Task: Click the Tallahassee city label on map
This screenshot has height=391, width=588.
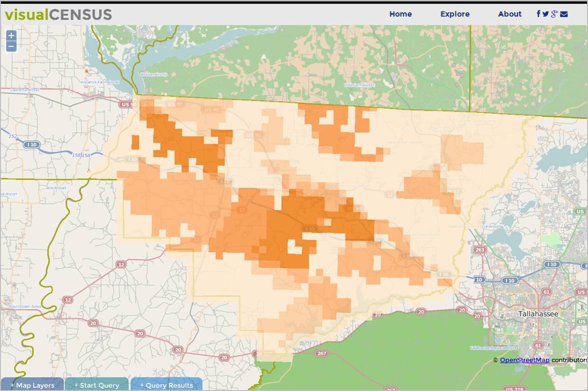Action: point(538,314)
